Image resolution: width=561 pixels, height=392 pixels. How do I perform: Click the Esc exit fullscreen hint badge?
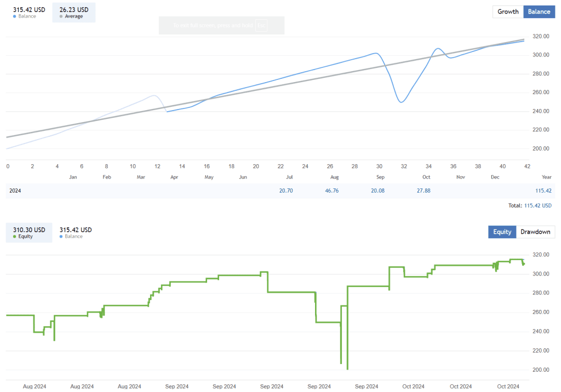(262, 25)
